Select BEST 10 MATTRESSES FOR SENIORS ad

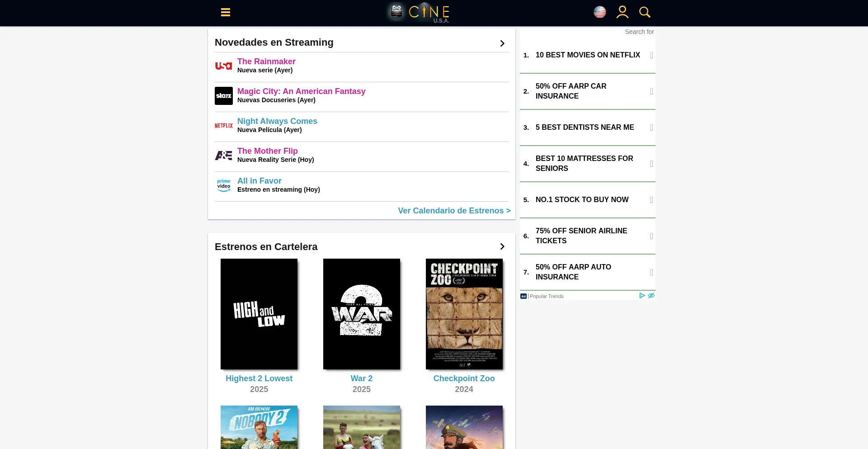pyautogui.click(x=588, y=164)
